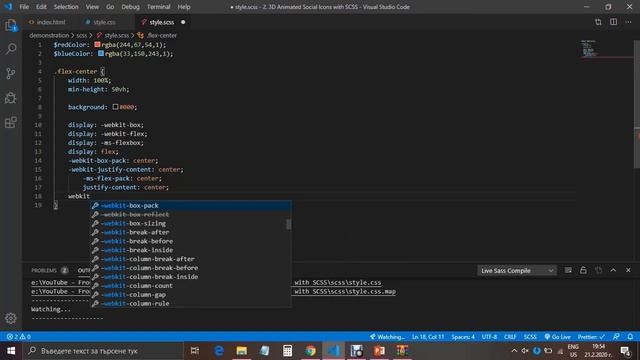Open the File menu
Image resolution: width=640 pixels, height=360 pixels.
pyautogui.click(x=24, y=7)
